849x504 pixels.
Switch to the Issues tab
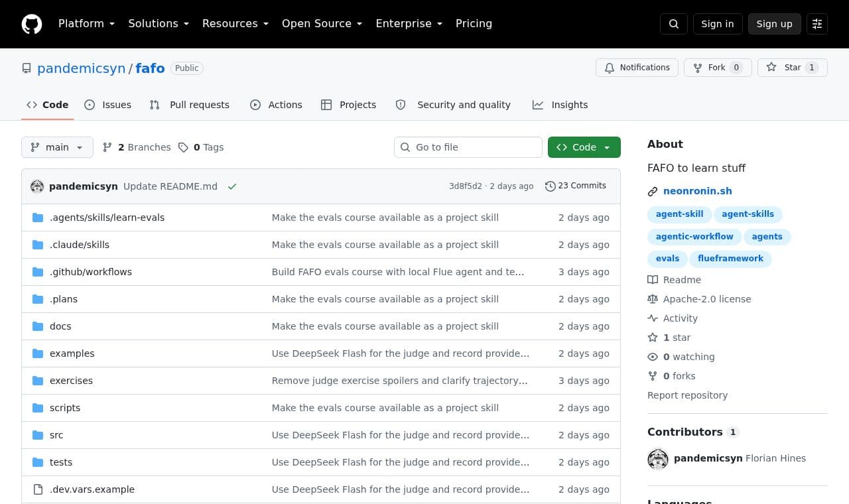click(x=108, y=105)
